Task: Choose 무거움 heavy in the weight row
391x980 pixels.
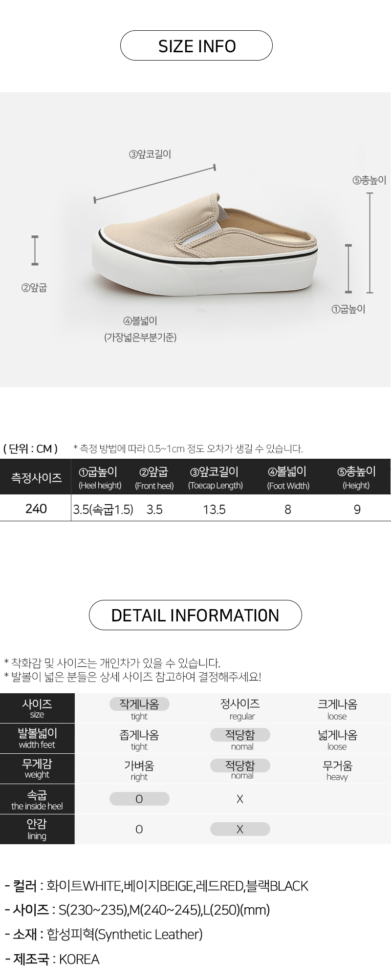Action: pyautogui.click(x=337, y=766)
